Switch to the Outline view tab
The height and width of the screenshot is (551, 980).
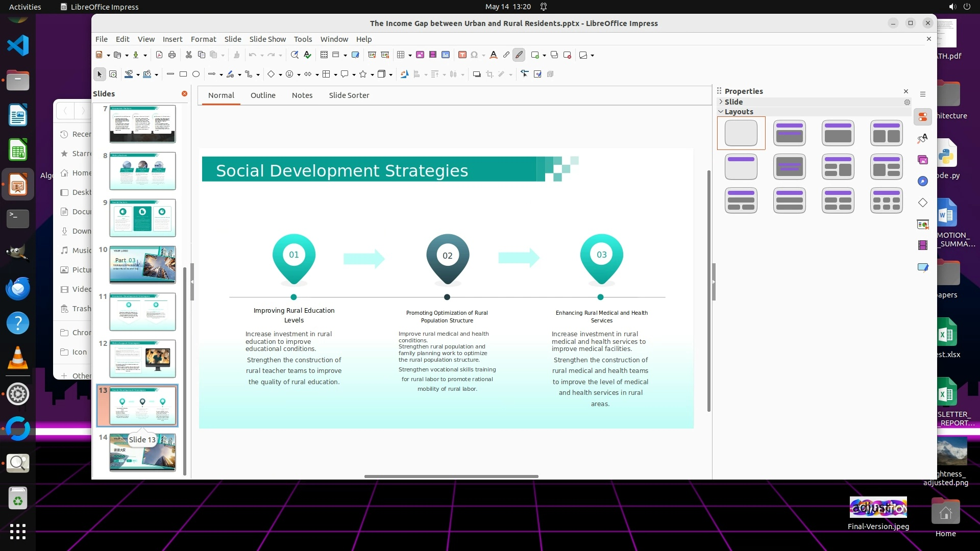point(263,95)
